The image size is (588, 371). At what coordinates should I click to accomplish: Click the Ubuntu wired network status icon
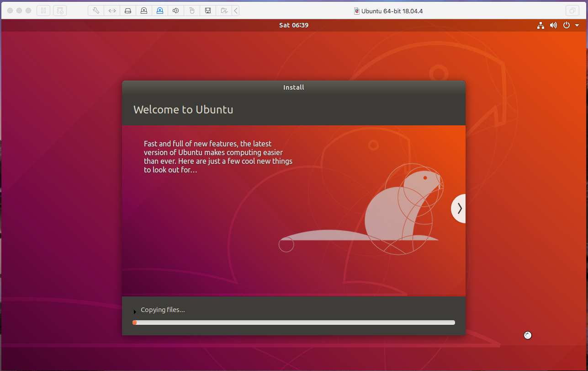(x=541, y=25)
